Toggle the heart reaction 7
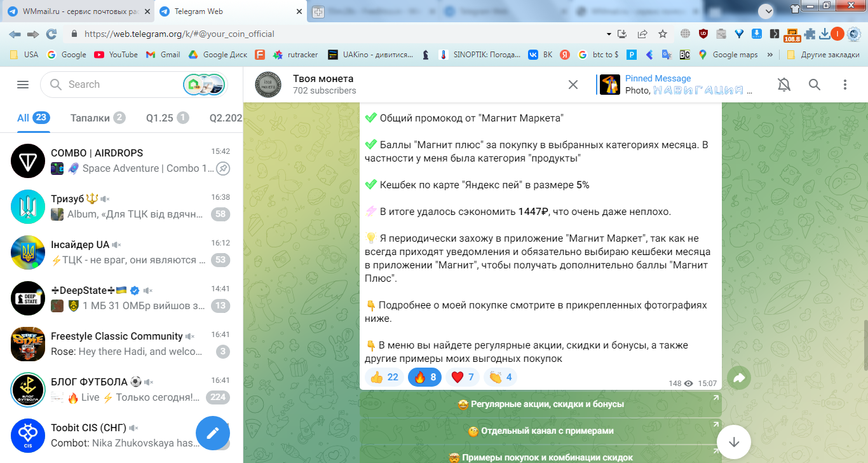 [x=462, y=377]
